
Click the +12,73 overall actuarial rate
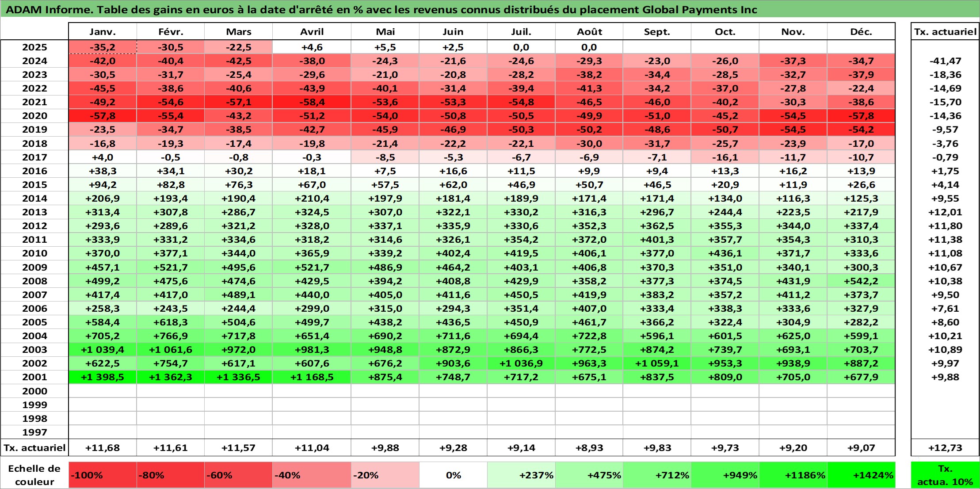point(945,448)
